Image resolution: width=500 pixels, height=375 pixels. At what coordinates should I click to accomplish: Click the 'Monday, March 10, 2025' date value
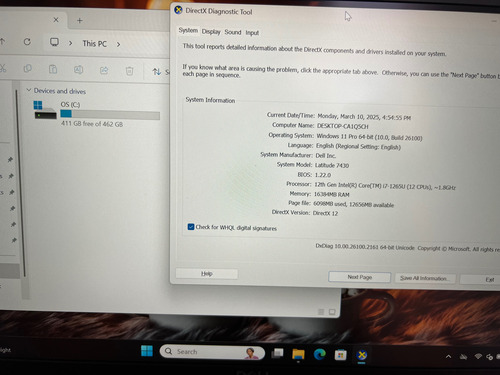[x=364, y=117]
